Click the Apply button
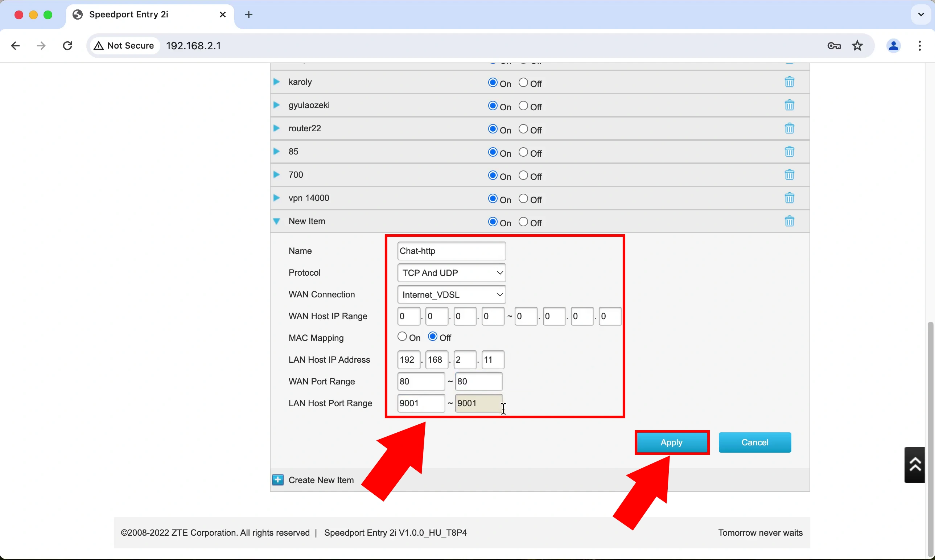Image resolution: width=935 pixels, height=560 pixels. [672, 442]
